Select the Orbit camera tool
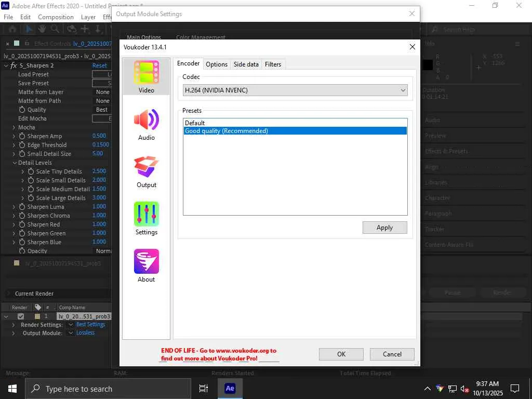Screen dimensions: 532x399 click(71, 29)
